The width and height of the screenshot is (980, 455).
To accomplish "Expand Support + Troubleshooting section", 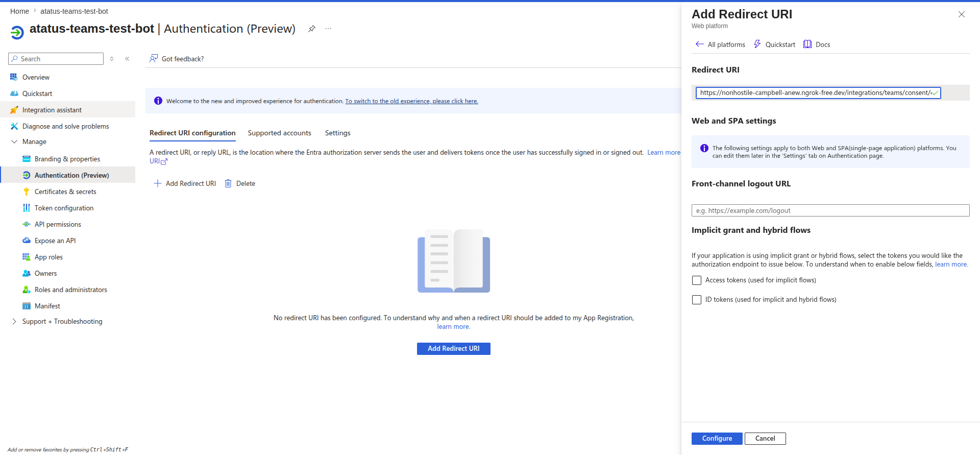I will (14, 321).
